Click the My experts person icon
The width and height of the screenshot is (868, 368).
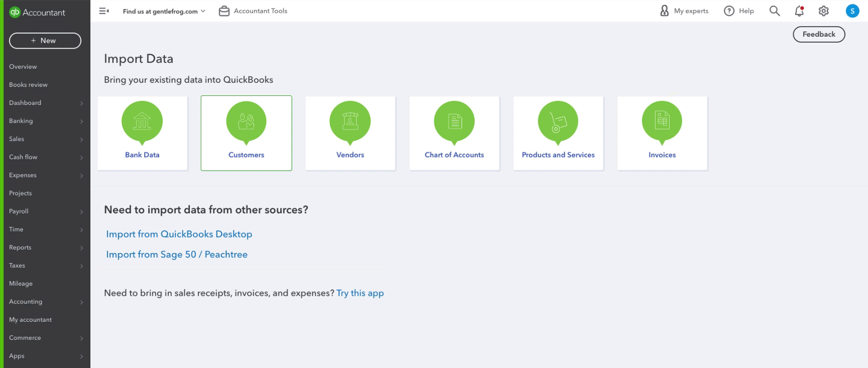[665, 11]
